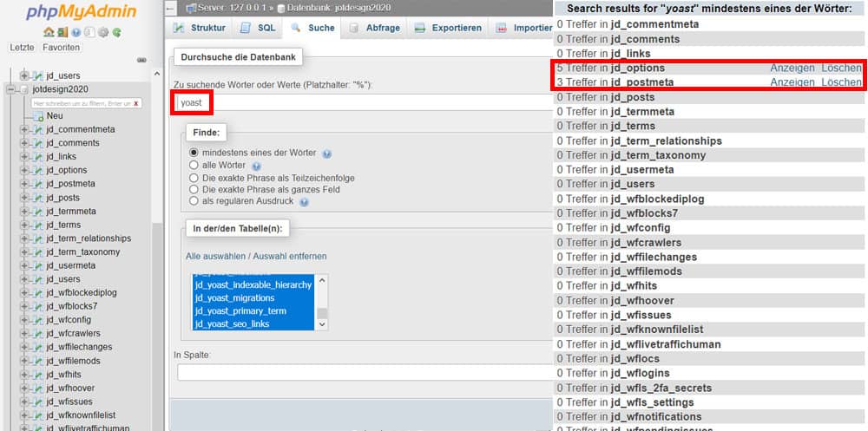Select the 'mindestens eines der Wörter' radio button

point(194,152)
